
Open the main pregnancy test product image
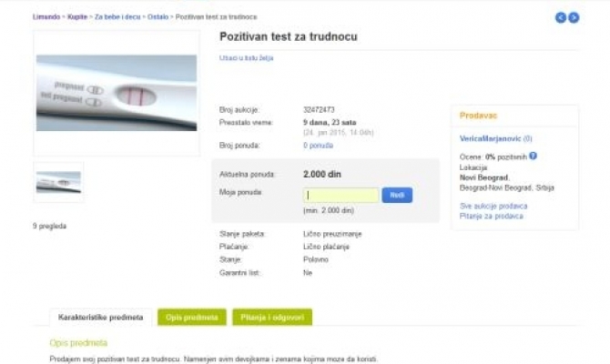116,93
